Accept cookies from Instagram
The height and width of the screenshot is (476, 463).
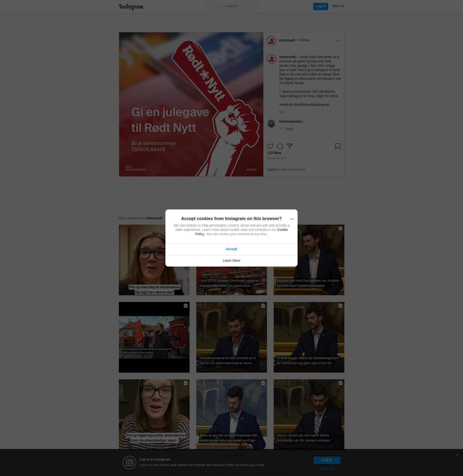[x=231, y=249]
